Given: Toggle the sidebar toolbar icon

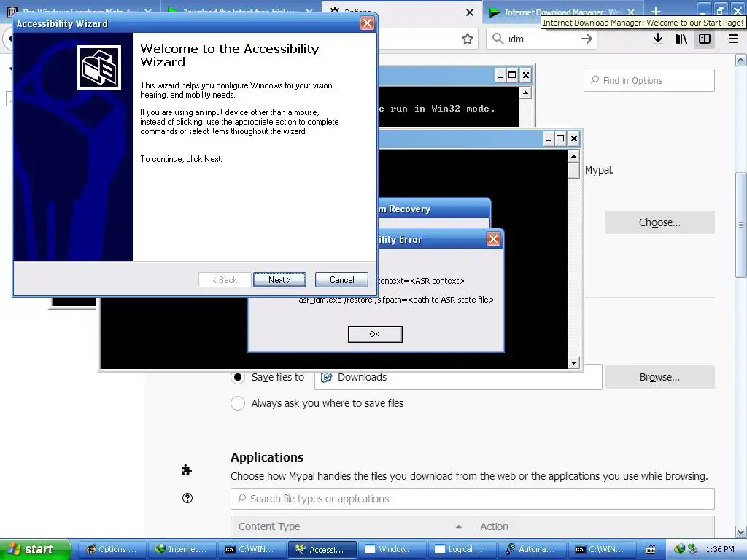Looking at the screenshot, I should 705,39.
